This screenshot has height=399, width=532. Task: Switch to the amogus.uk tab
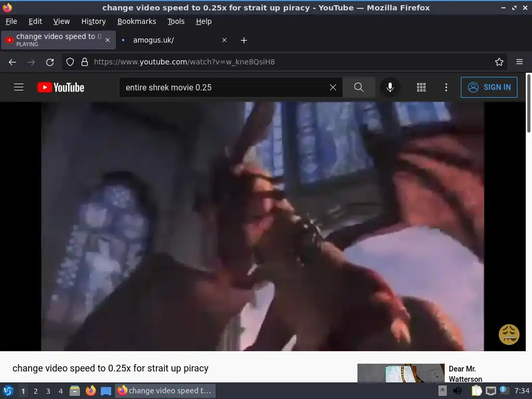[x=174, y=40]
